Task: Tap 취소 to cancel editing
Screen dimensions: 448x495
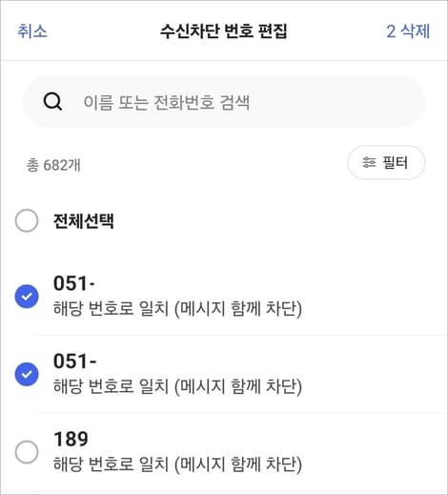Action: pos(32,31)
